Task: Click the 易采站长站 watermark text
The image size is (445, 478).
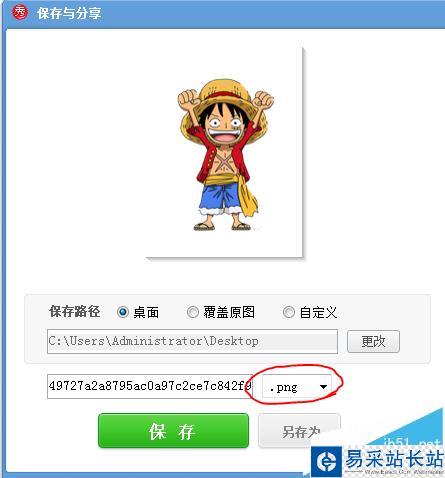Action: (x=394, y=459)
